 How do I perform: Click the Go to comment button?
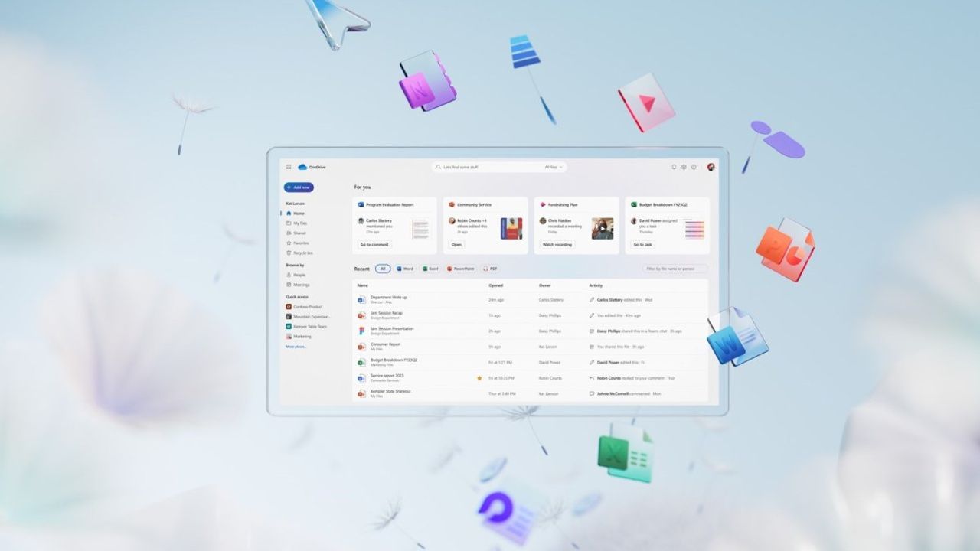(x=375, y=245)
